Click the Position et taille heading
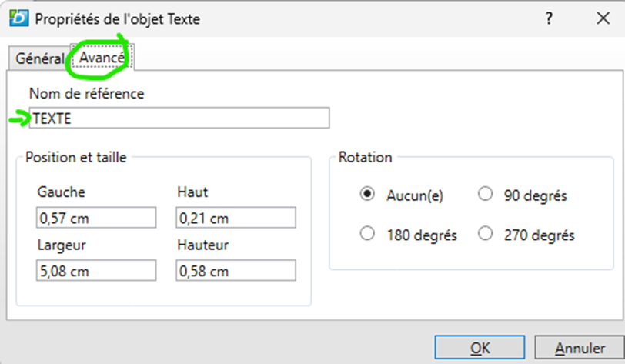625x364 pixels. (76, 157)
